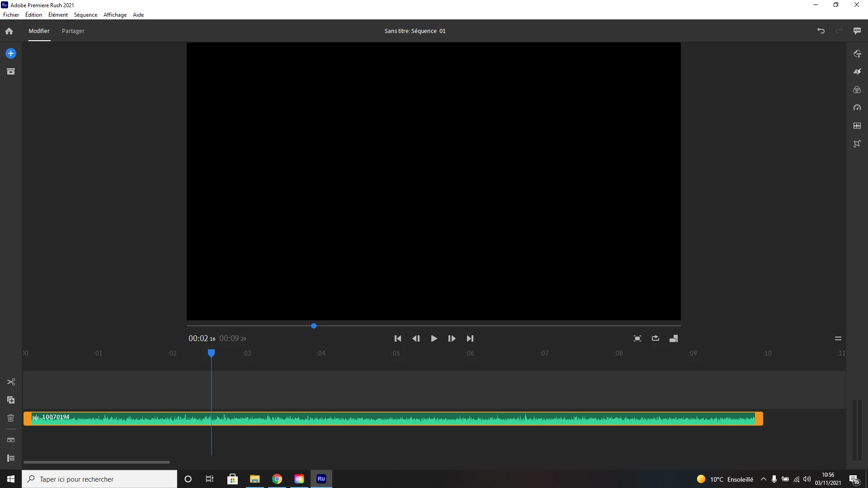Toggle fullscreen preview button

click(x=637, y=338)
